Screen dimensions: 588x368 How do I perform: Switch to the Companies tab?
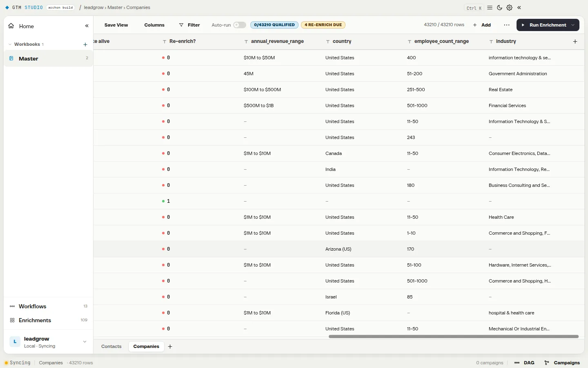[146, 346]
